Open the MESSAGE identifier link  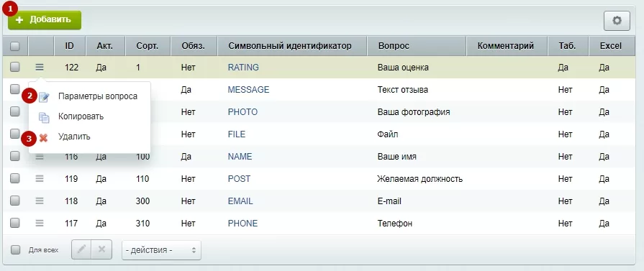(248, 90)
